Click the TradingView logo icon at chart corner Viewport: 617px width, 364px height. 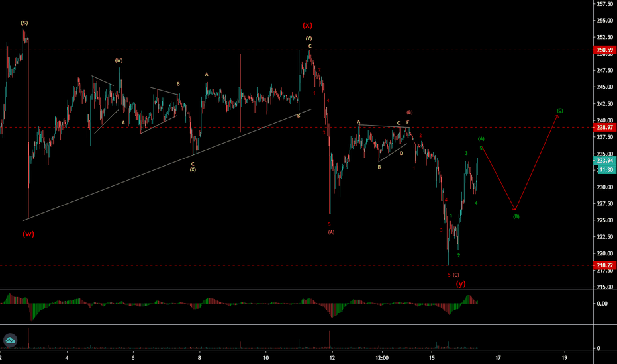[x=10, y=340]
